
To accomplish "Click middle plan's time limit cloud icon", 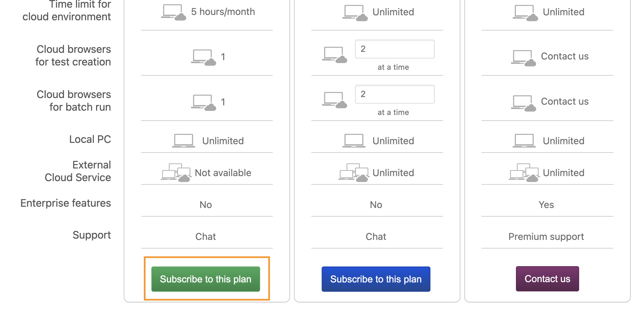I will pos(355,13).
